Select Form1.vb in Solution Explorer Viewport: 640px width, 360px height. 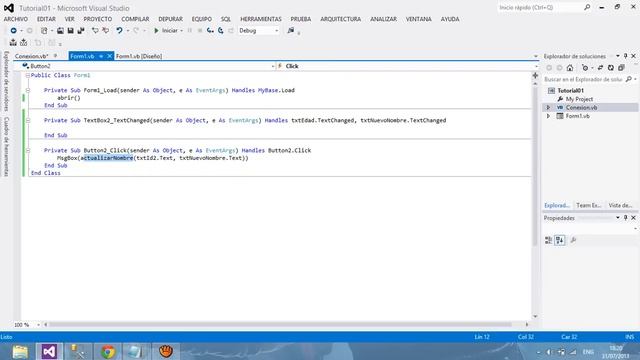pyautogui.click(x=577, y=116)
